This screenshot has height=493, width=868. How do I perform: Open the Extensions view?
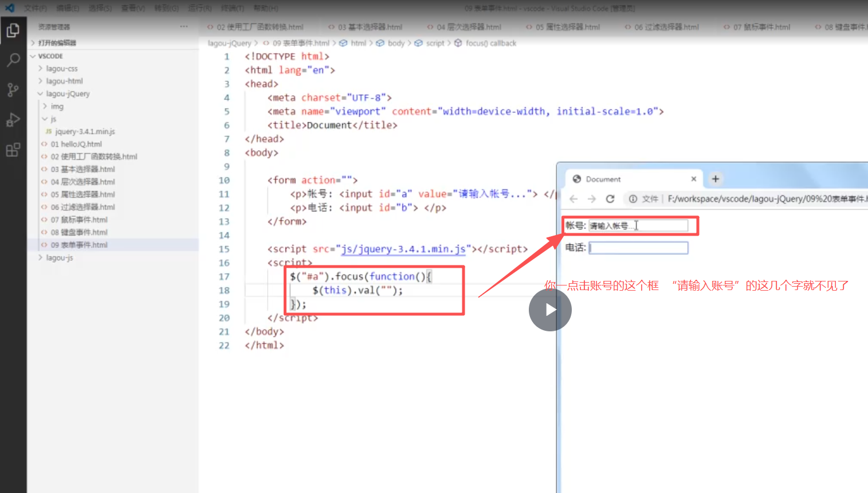(x=14, y=149)
